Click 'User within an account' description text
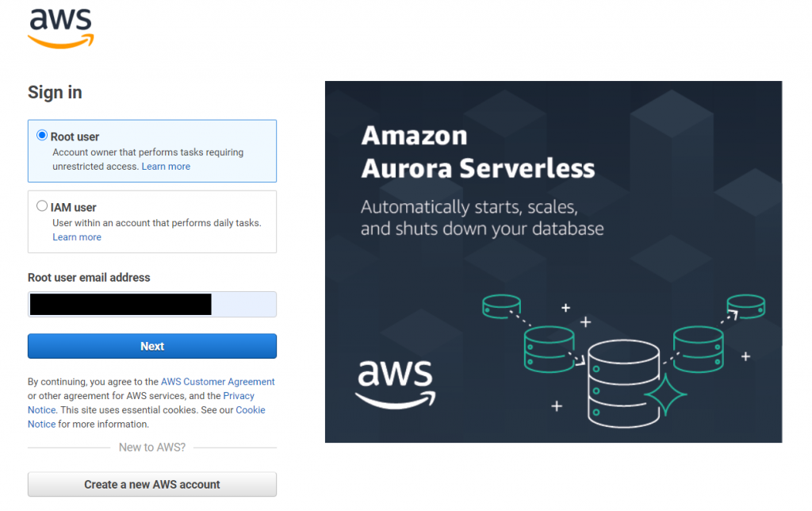The height and width of the screenshot is (511, 812). coord(157,223)
